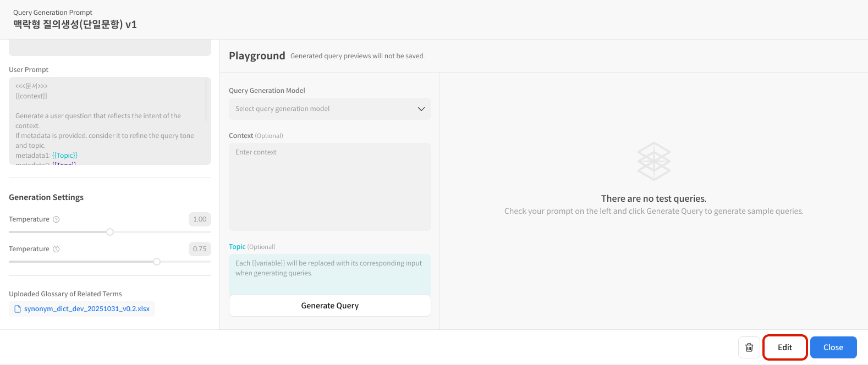Select the 0.75 temperature value box
This screenshot has width=868, height=365.
(x=200, y=249)
